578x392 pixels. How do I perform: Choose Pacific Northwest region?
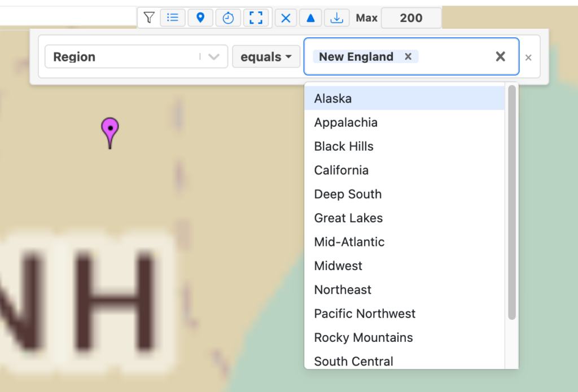point(404,314)
